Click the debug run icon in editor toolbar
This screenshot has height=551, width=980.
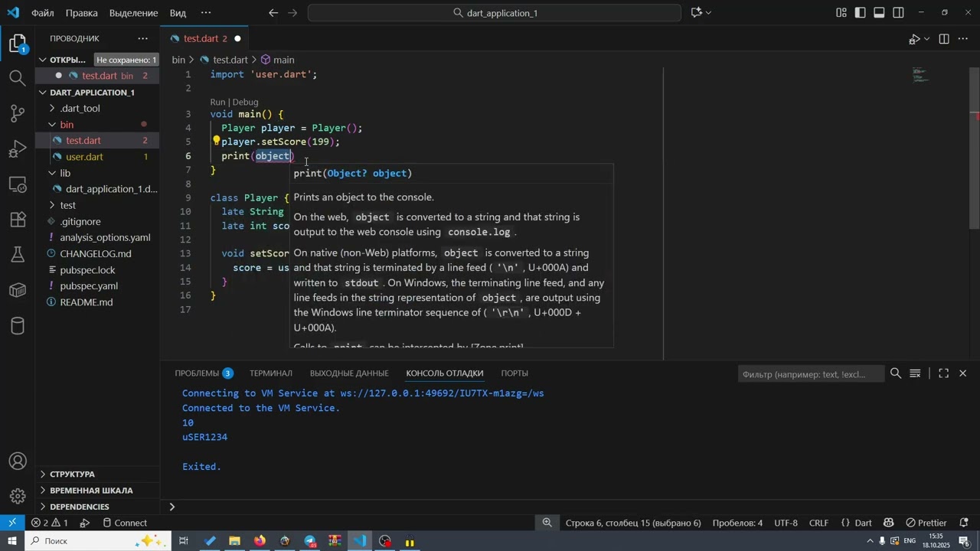(914, 38)
